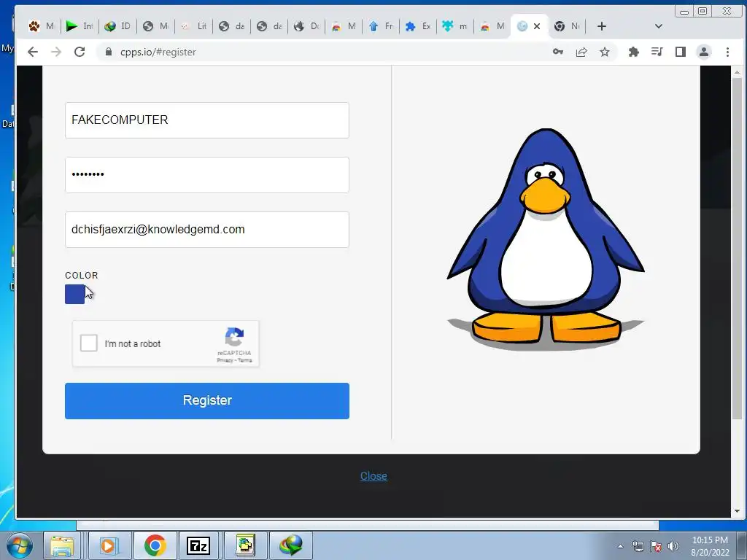747x560 pixels.
Task: Click the volume speaker tray icon
Action: click(673, 546)
